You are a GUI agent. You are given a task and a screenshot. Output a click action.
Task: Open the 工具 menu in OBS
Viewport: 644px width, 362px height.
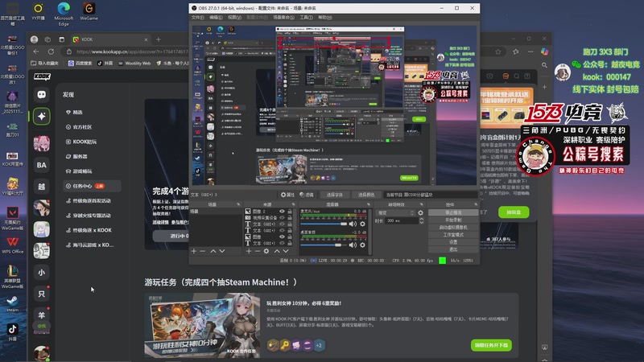click(x=306, y=17)
